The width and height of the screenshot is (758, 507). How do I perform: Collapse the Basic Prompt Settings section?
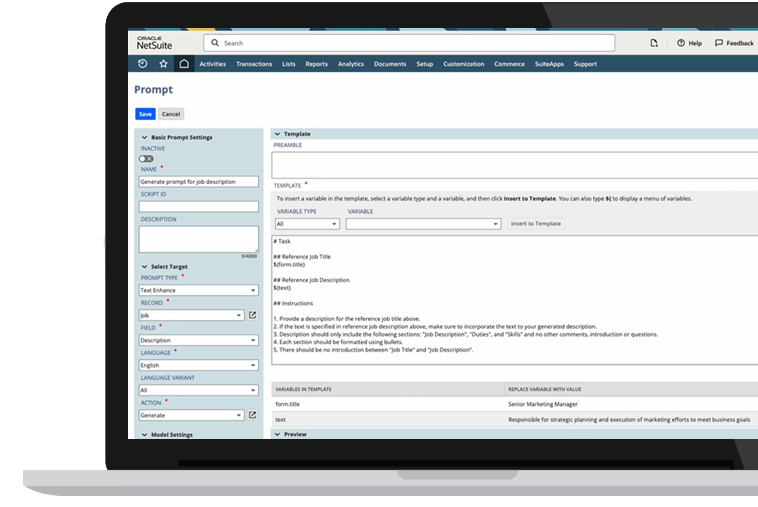[x=144, y=137]
